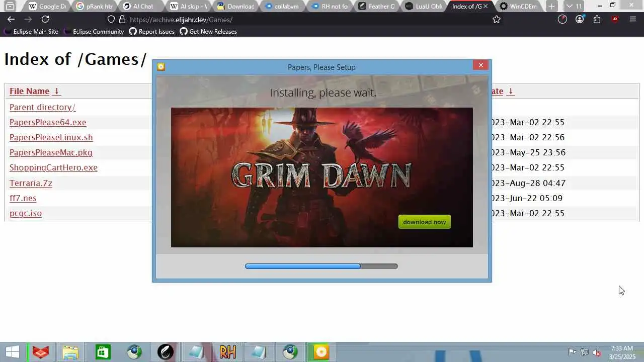The height and width of the screenshot is (362, 644).
Task: Open the clock showing 7:33 AM
Action: (x=622, y=352)
